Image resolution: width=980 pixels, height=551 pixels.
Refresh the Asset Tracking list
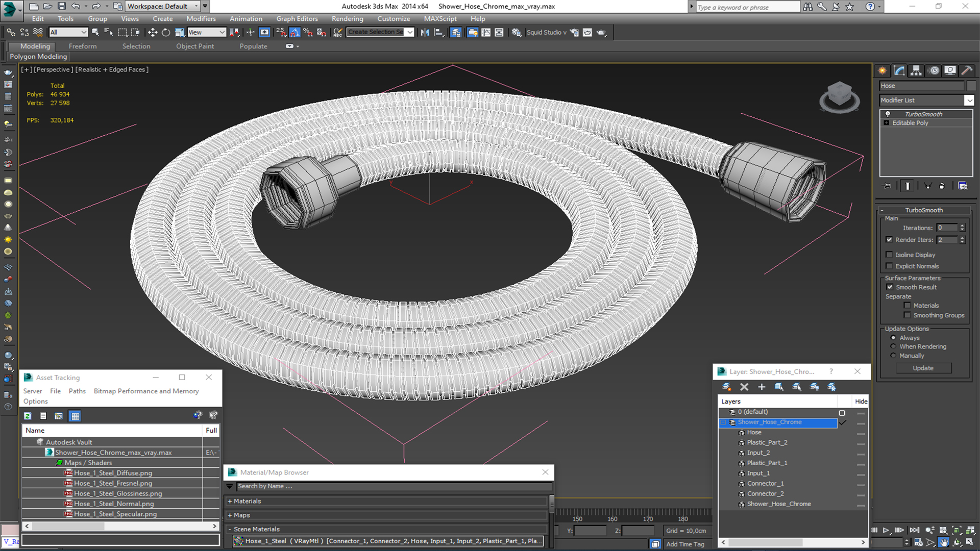click(28, 416)
